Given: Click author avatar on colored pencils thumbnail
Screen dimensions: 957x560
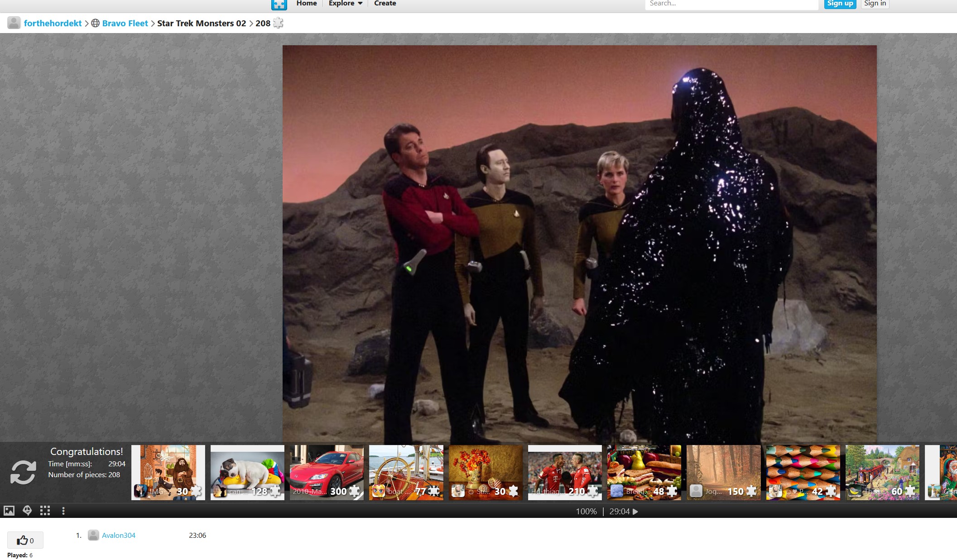Looking at the screenshot, I should coord(775,491).
